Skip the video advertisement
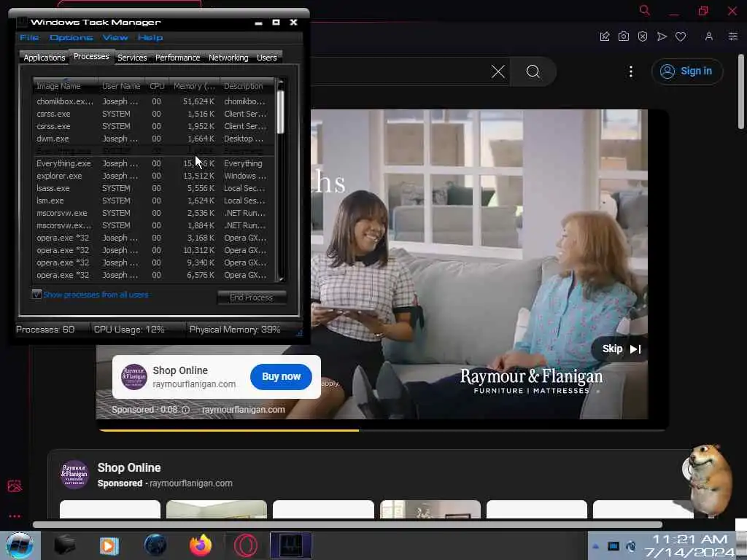Screen dimensions: 747x560 (620, 349)
